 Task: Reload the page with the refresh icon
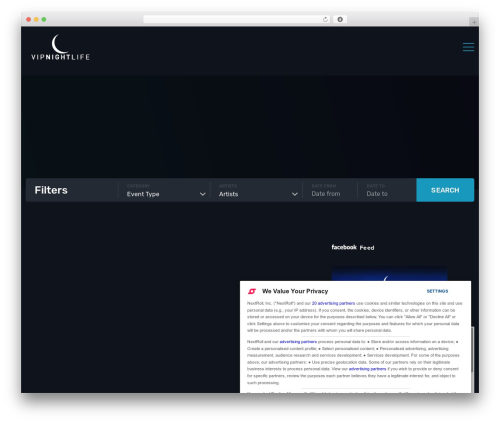pos(325,20)
